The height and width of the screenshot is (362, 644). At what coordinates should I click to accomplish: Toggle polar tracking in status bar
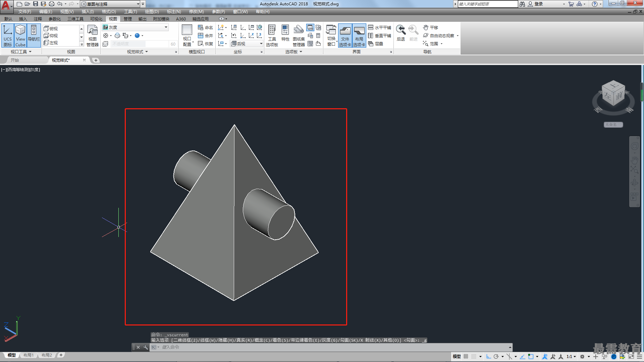click(496, 356)
